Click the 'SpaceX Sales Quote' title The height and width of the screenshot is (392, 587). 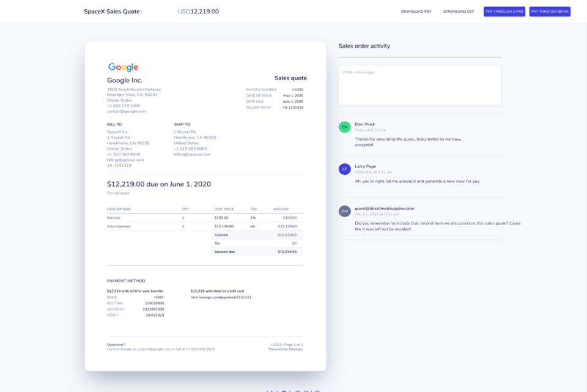(x=111, y=12)
